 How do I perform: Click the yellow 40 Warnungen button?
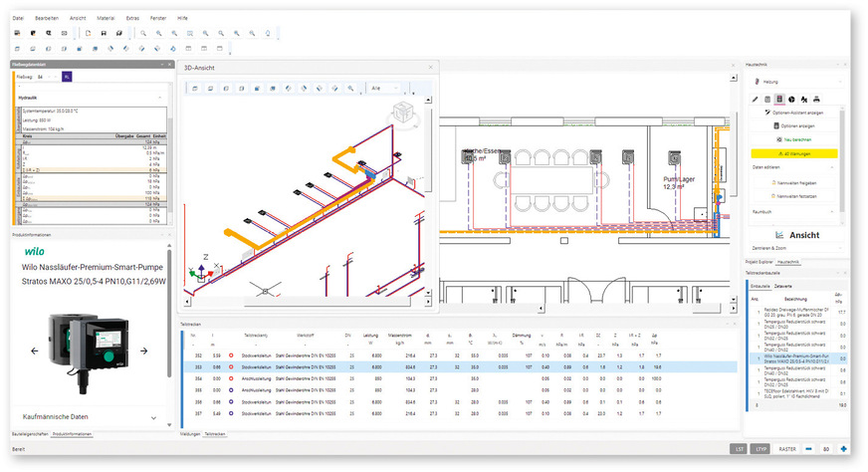tap(793, 154)
